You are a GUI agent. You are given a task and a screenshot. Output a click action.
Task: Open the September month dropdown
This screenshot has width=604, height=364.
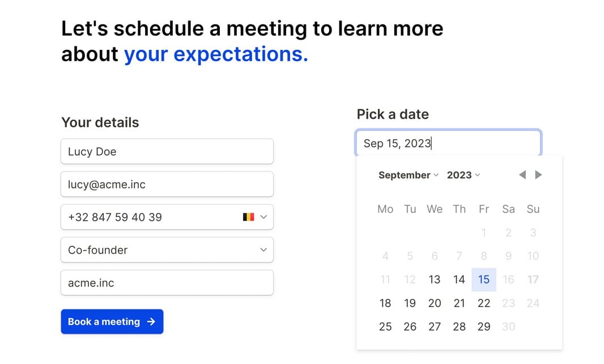point(408,175)
